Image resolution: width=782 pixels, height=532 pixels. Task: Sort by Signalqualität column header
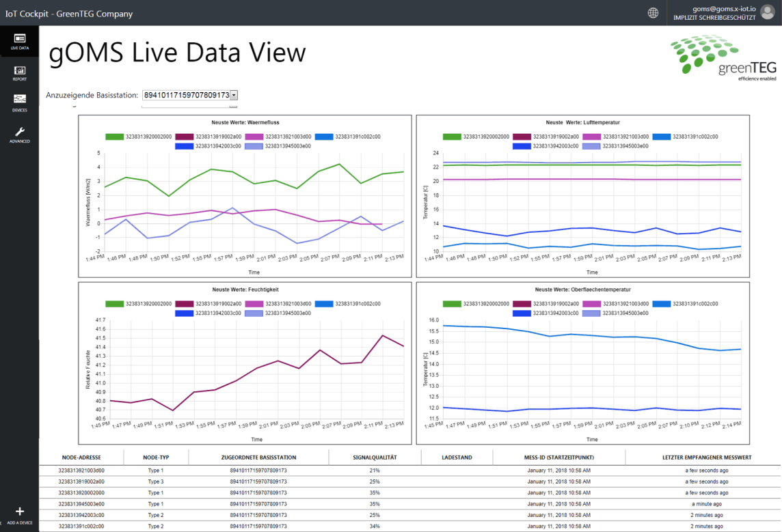375,458
